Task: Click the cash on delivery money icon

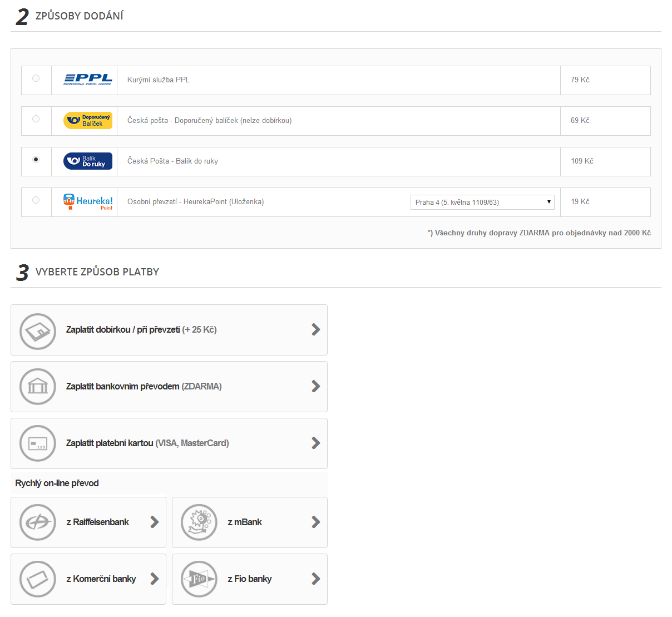Action: (38, 331)
